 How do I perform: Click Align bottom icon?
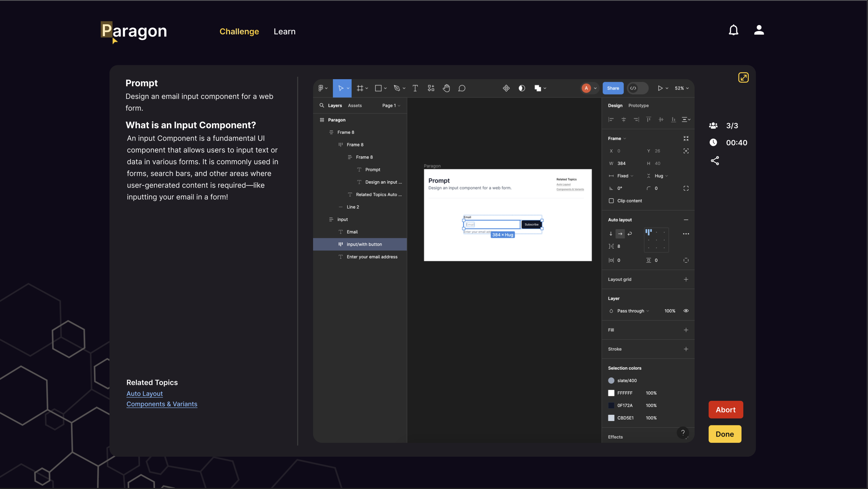(x=673, y=119)
